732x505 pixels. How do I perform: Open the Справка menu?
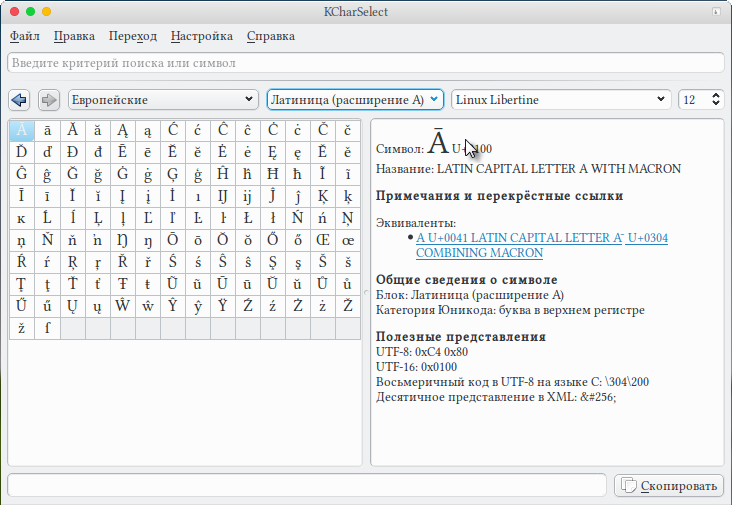pos(271,36)
